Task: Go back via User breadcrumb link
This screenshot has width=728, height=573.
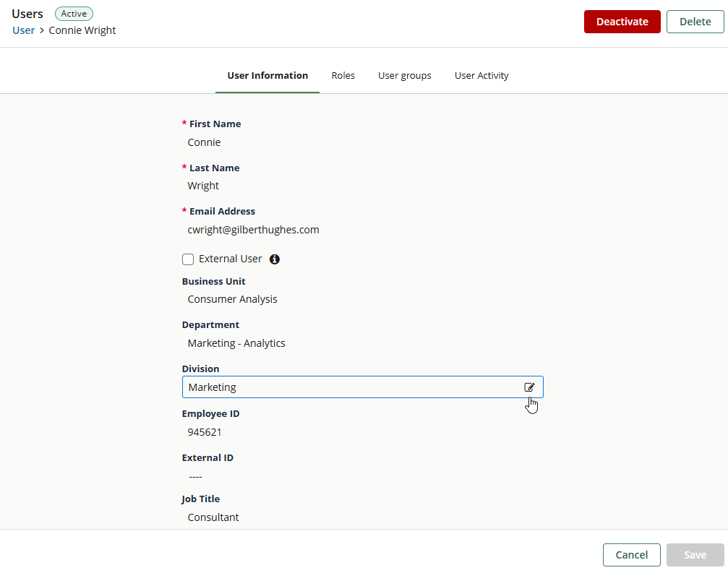Action: click(x=23, y=30)
